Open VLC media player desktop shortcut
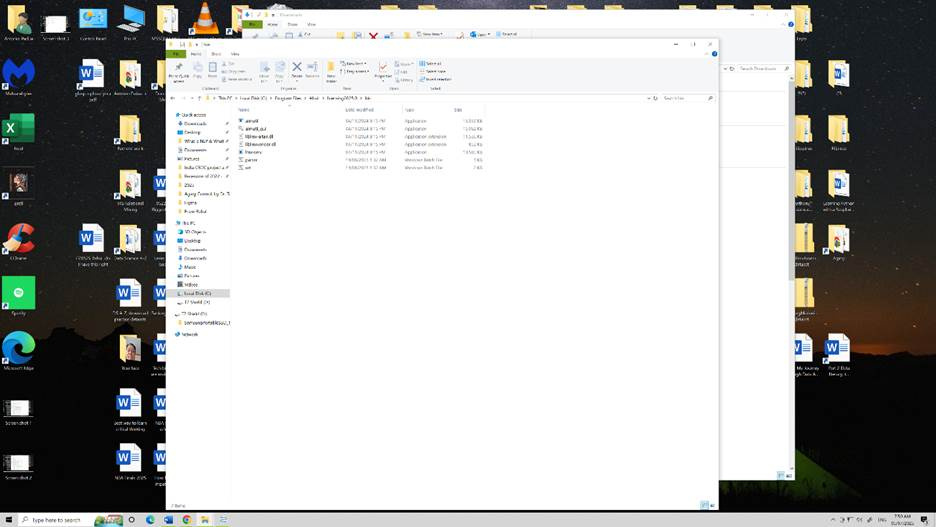 (x=205, y=18)
